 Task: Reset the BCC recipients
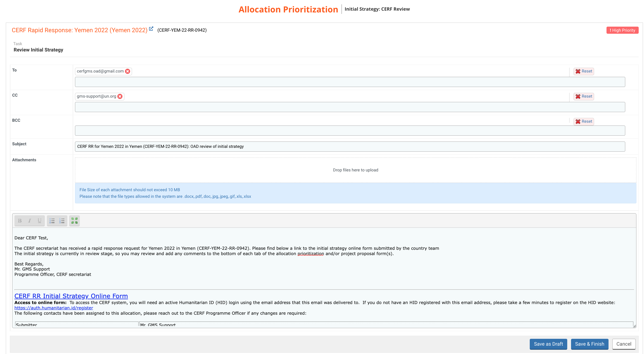pos(584,121)
